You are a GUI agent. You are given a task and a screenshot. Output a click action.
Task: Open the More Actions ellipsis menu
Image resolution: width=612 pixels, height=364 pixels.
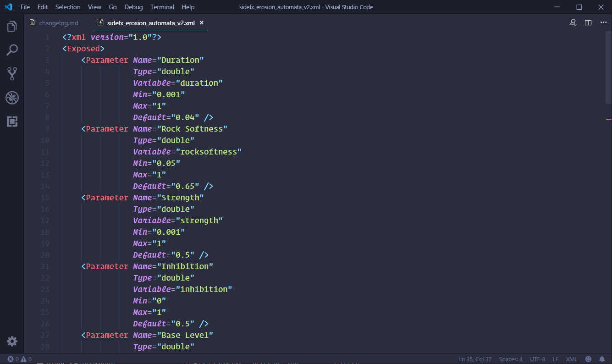coord(603,22)
